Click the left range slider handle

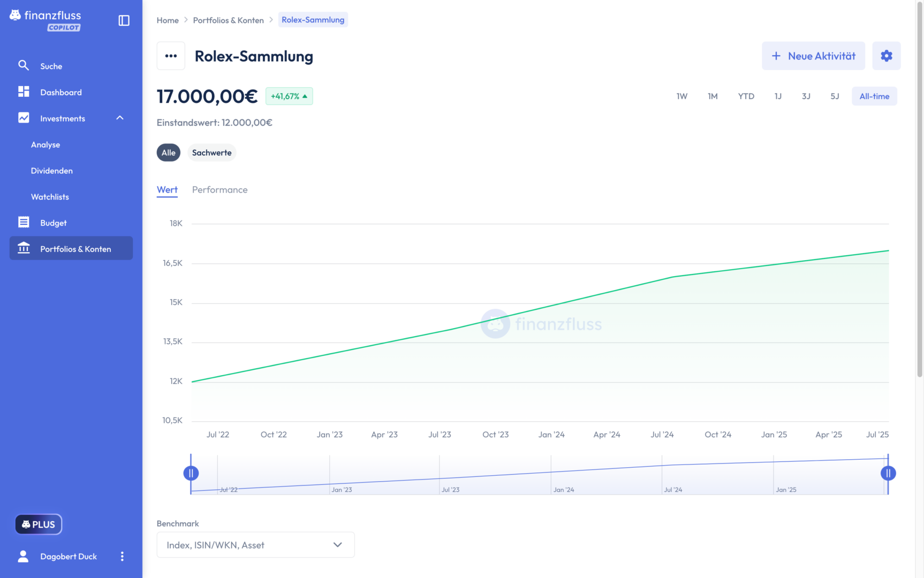[191, 473]
